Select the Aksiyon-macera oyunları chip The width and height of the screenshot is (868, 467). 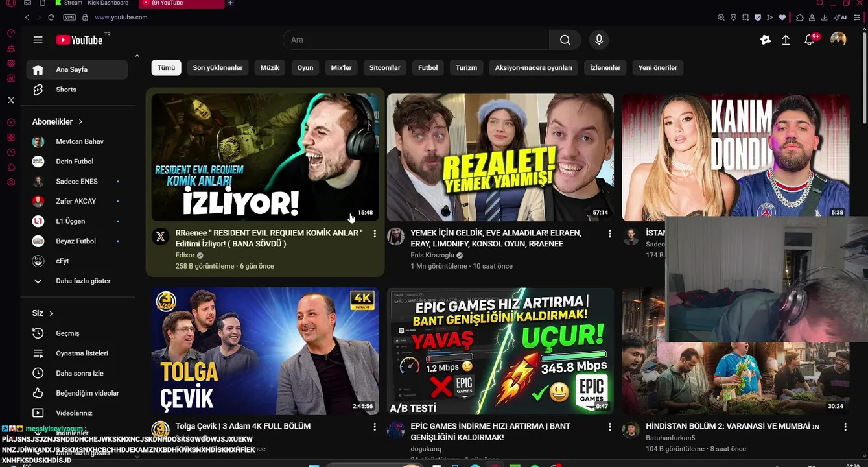[534, 67]
